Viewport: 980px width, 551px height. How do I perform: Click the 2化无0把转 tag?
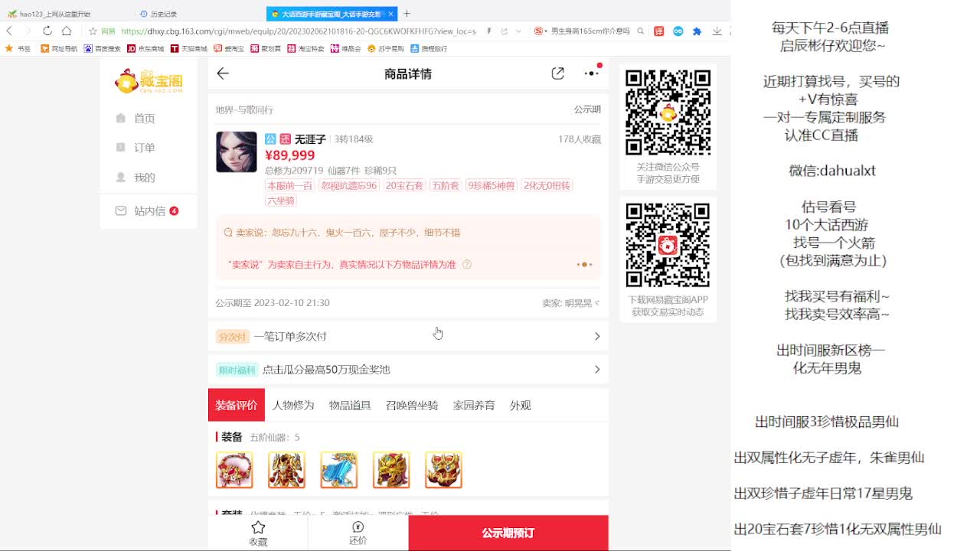[547, 185]
